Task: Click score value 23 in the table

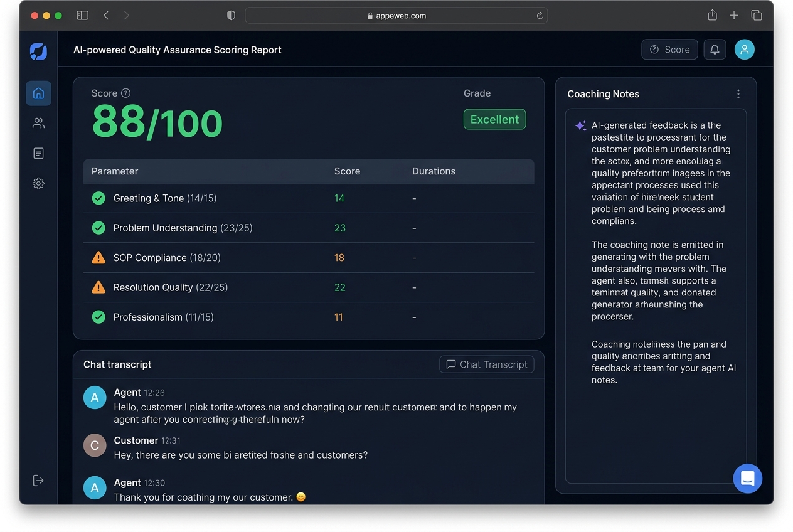Action: (340, 228)
